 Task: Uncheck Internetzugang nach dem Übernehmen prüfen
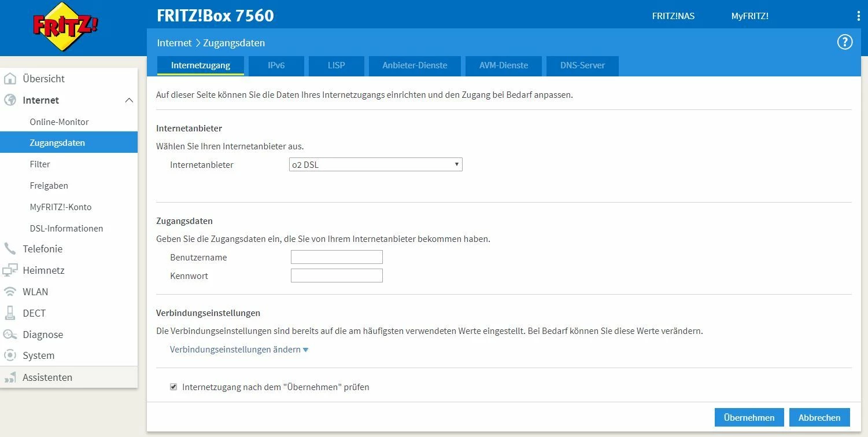point(173,387)
